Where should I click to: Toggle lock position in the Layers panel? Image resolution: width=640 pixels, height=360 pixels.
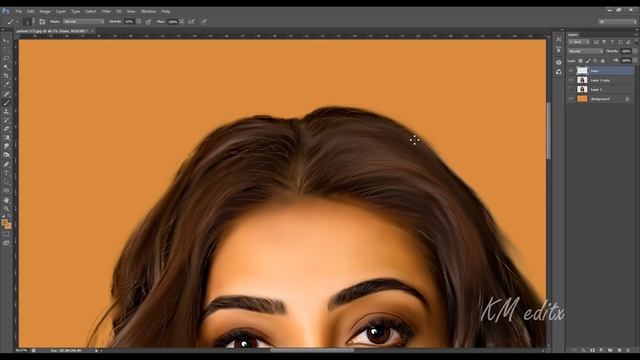(x=595, y=61)
